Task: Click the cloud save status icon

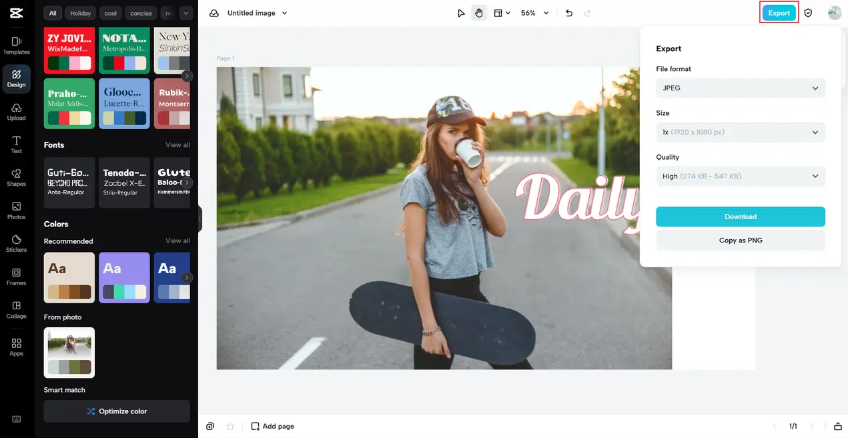Action: (x=214, y=13)
